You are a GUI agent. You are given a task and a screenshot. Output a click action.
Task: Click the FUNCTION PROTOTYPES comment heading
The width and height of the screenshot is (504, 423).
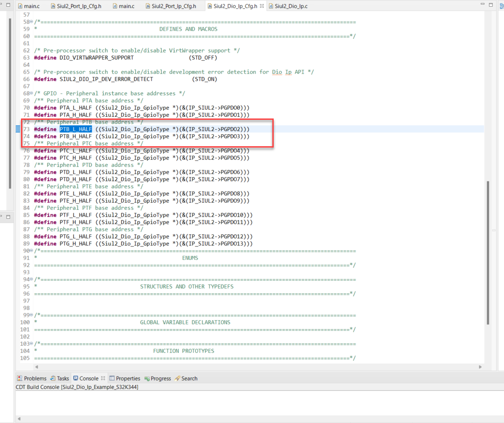(183, 351)
